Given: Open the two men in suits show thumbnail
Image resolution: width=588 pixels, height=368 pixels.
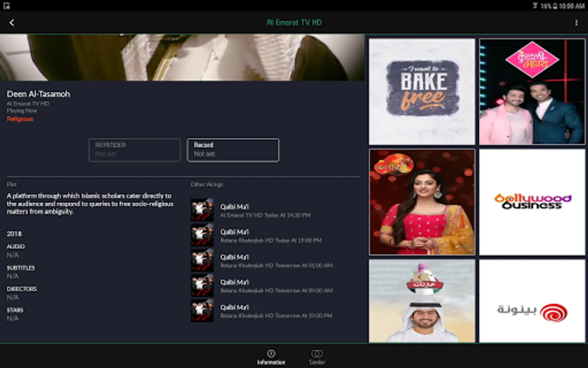Looking at the screenshot, I should point(532,92).
